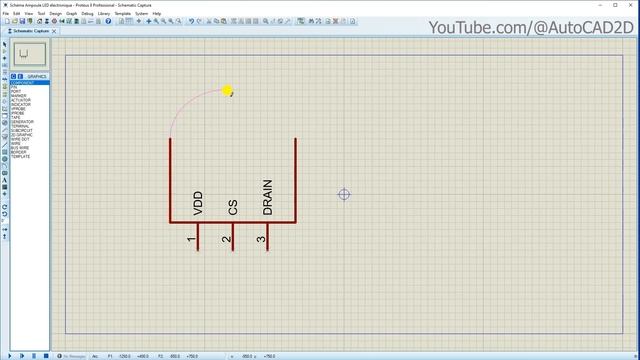Image resolution: width=640 pixels, height=360 pixels.
Task: Click the Cut scissors icon
Action: coord(209,21)
